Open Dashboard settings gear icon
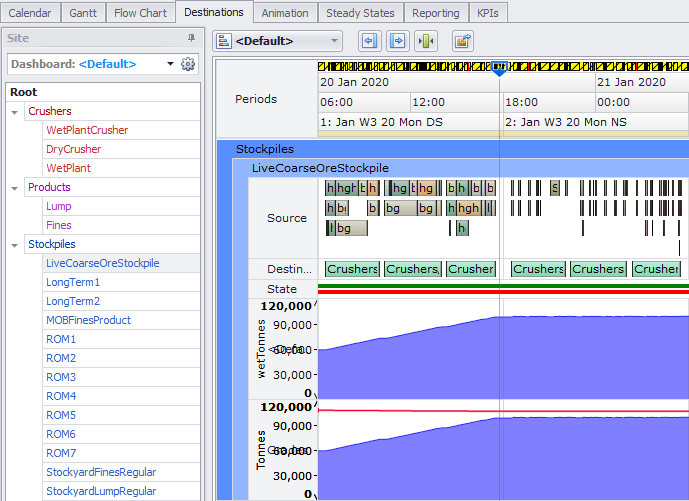This screenshot has width=689, height=501. (x=187, y=64)
